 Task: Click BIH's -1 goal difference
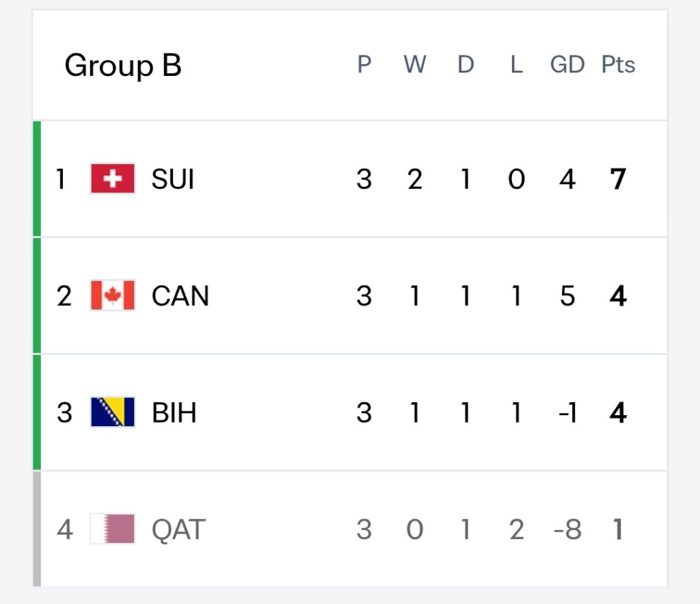click(567, 412)
